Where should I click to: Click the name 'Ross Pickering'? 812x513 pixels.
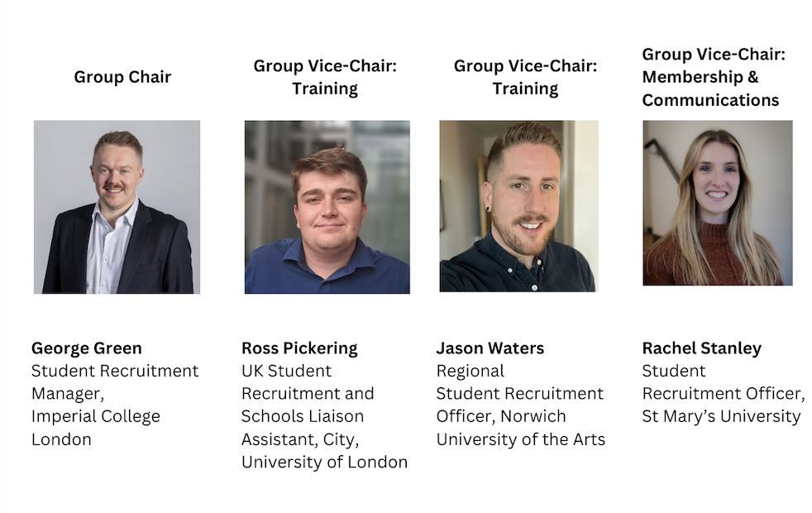pos(299,348)
